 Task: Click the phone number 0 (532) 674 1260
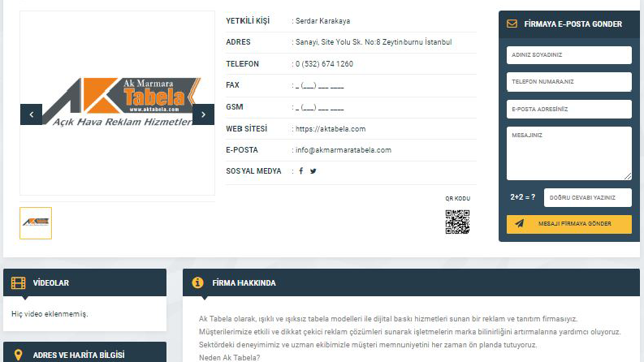pos(324,64)
